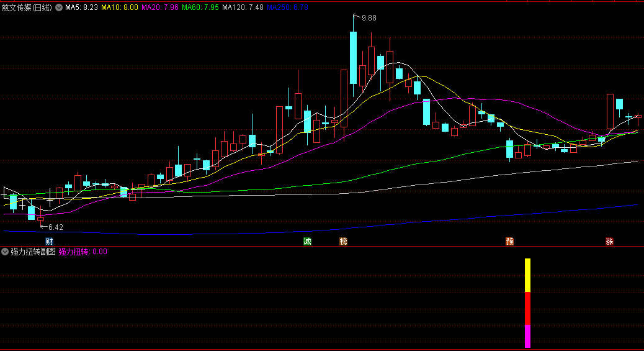Click the magenta segment of signal bar
Image resolution: width=644 pixels, height=351 pixels.
tap(528, 336)
